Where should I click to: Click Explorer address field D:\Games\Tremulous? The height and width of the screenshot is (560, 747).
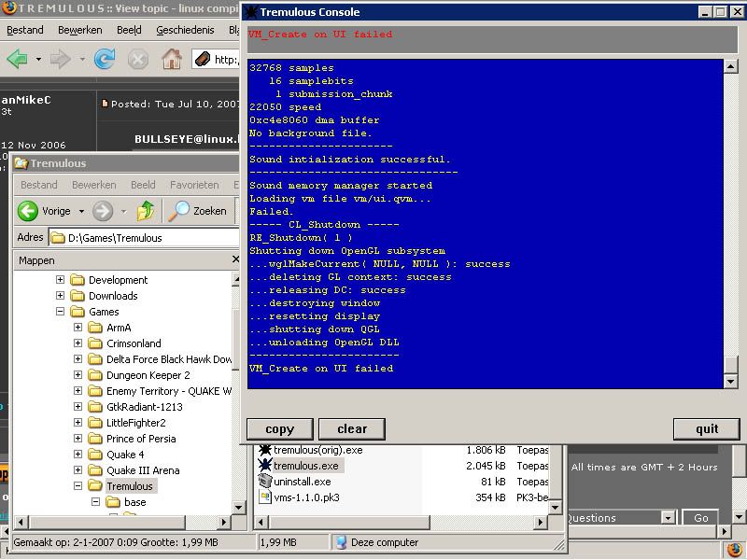pos(144,238)
